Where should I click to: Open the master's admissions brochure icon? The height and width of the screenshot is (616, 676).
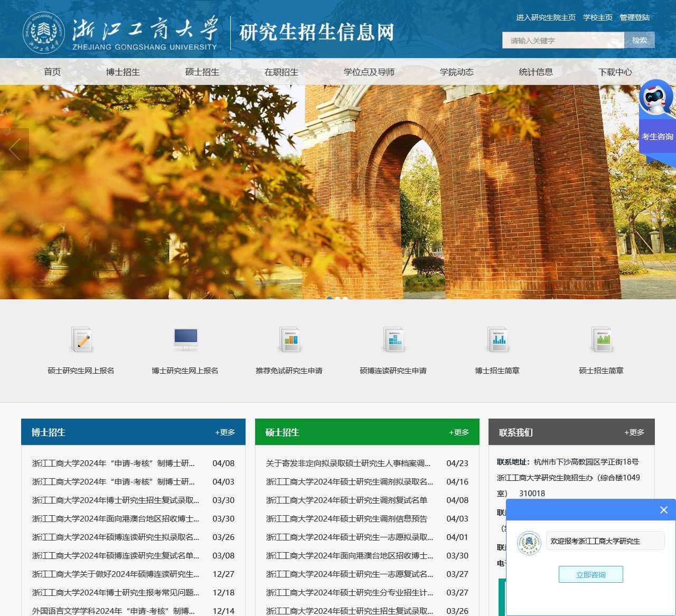pyautogui.click(x=602, y=340)
